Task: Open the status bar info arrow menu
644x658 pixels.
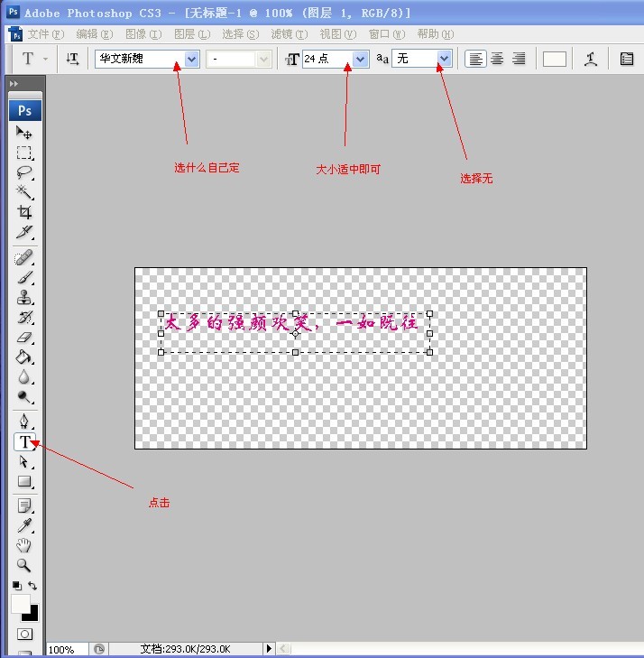Action: (x=269, y=649)
